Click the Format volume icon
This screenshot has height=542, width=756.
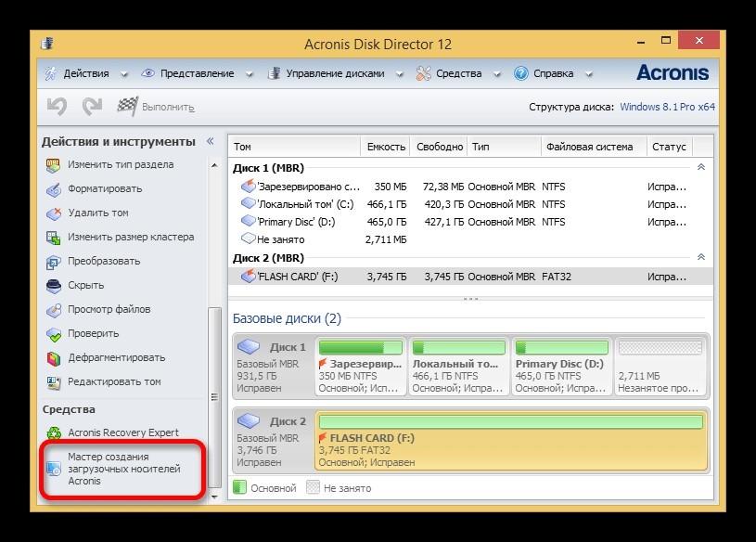click(54, 189)
